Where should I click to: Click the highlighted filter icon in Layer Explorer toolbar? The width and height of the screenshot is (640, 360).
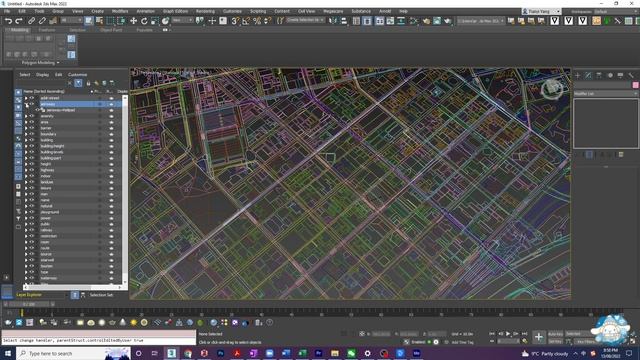point(78,83)
